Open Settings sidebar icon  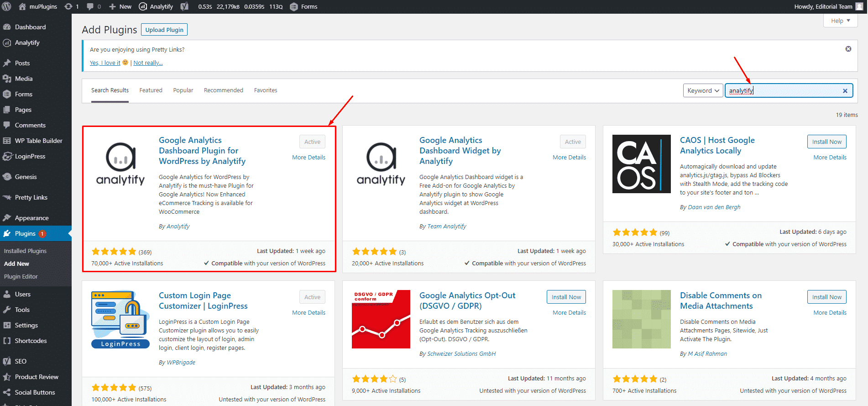7,325
